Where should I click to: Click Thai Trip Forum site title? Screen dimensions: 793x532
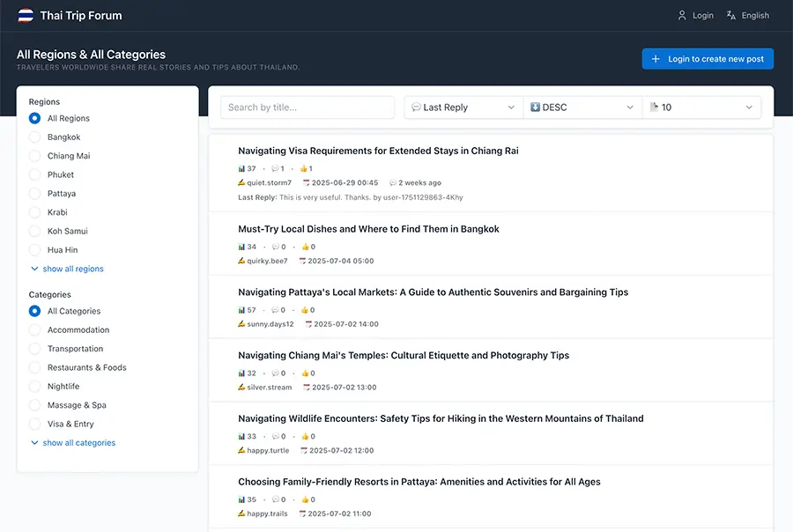[x=81, y=16]
